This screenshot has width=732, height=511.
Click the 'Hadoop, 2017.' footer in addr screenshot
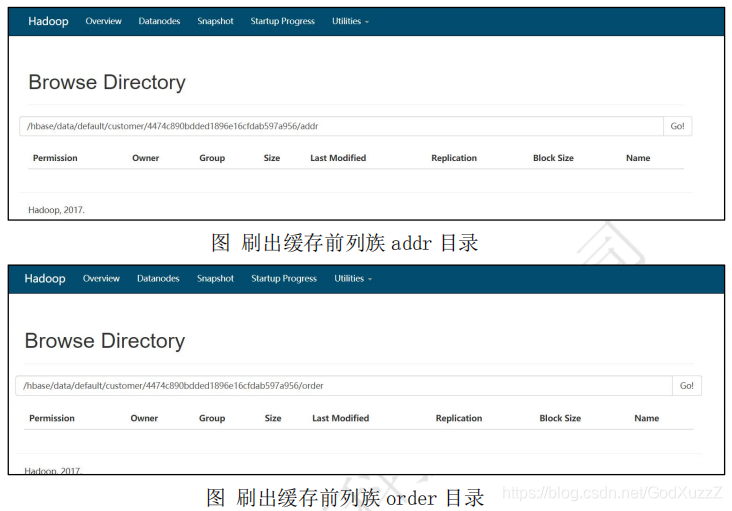[x=56, y=210]
